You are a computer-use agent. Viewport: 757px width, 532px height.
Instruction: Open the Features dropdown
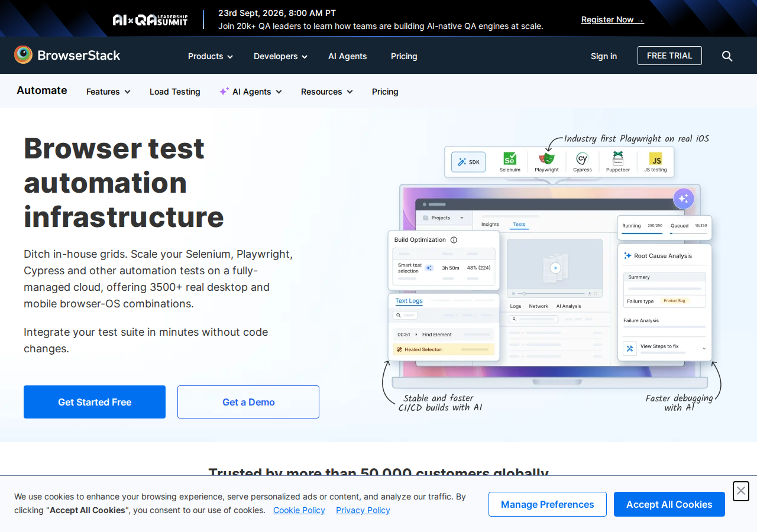click(108, 92)
